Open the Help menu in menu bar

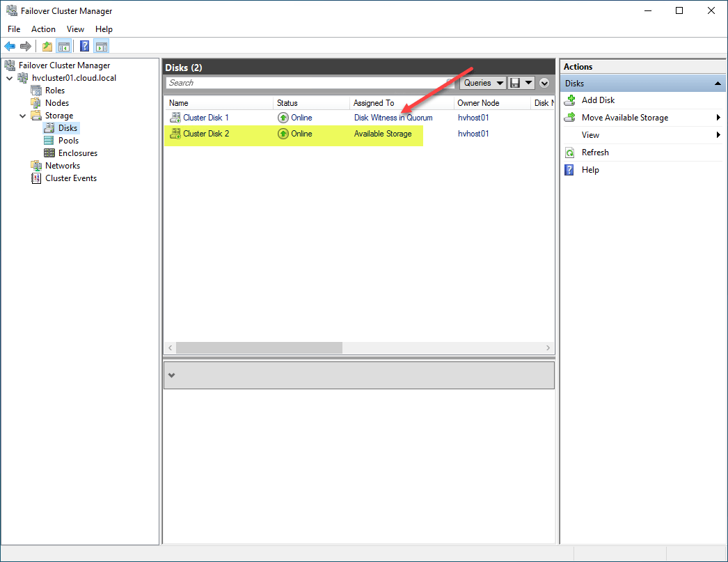[104, 29]
